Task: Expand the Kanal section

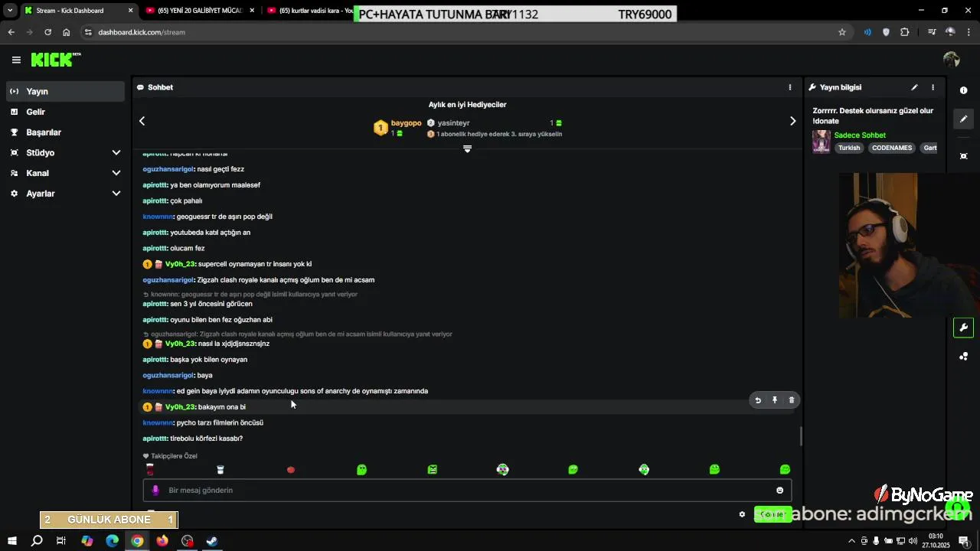Action: [x=65, y=173]
